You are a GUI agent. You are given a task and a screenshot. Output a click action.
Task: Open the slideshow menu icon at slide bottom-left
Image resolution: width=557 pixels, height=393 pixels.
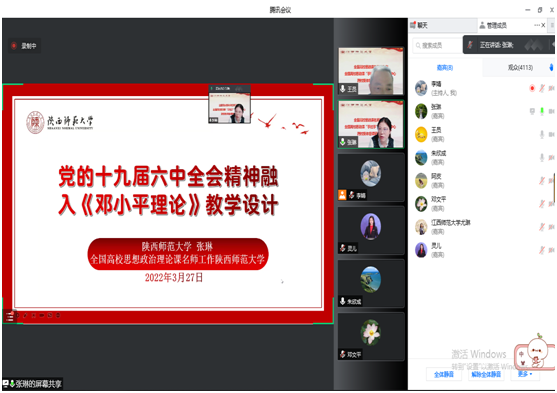pyautogui.click(x=9, y=316)
